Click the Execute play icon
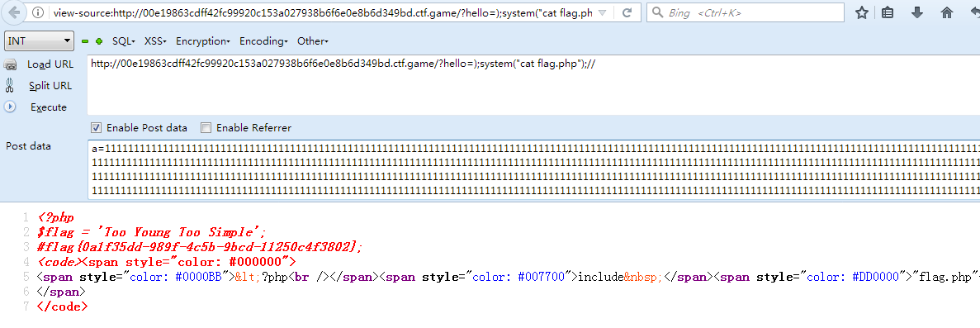This screenshot has height=328, width=980. (x=10, y=107)
